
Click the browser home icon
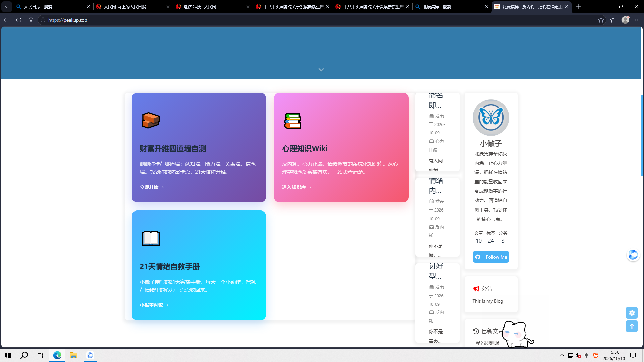pos(31,20)
